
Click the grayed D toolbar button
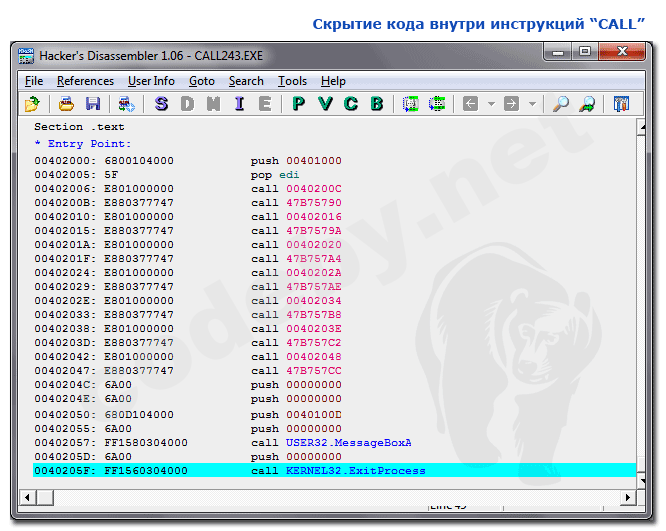(187, 104)
